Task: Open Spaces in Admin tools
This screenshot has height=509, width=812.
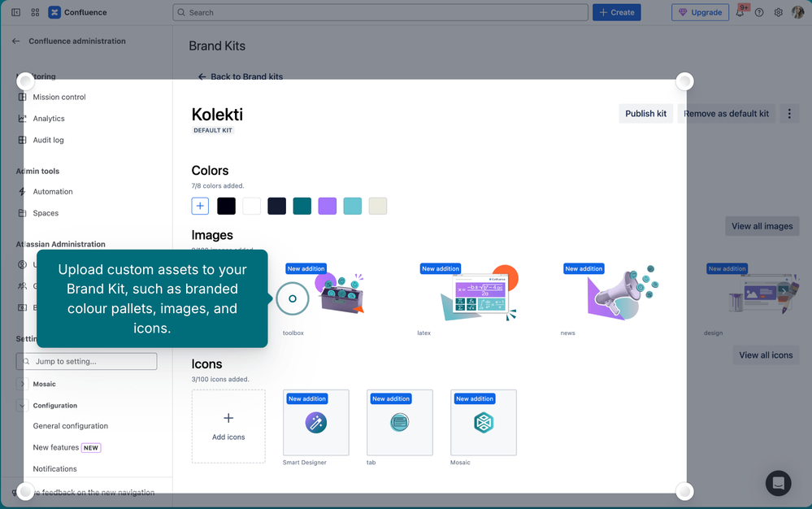Action: pos(46,213)
